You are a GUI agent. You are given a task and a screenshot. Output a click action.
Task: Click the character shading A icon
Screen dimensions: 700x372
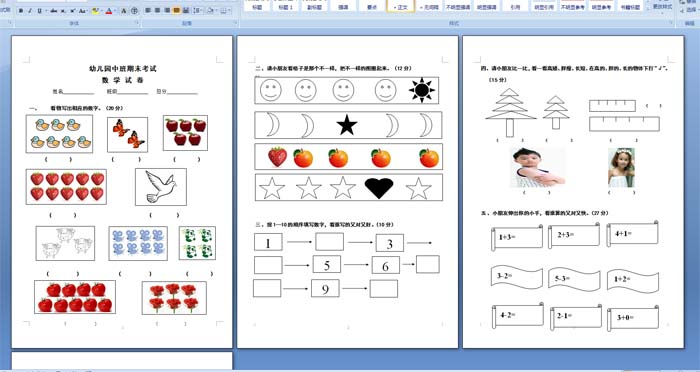pos(124,11)
